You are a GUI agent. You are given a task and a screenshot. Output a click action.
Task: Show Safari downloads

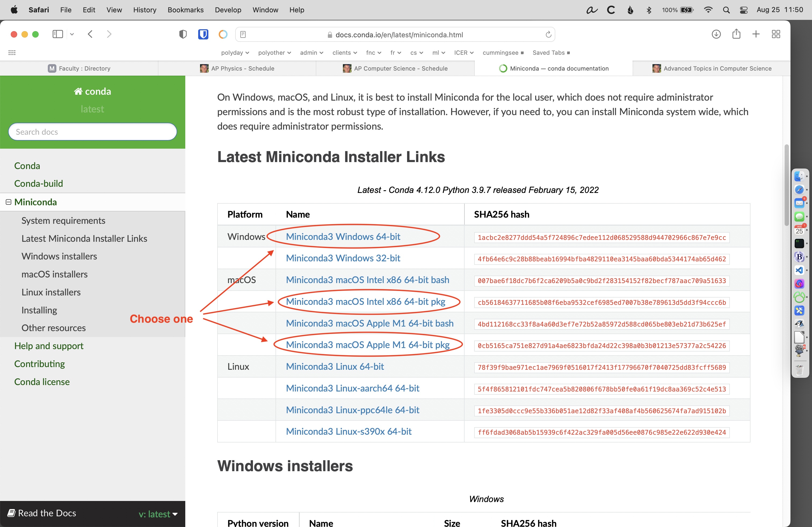[x=716, y=34]
